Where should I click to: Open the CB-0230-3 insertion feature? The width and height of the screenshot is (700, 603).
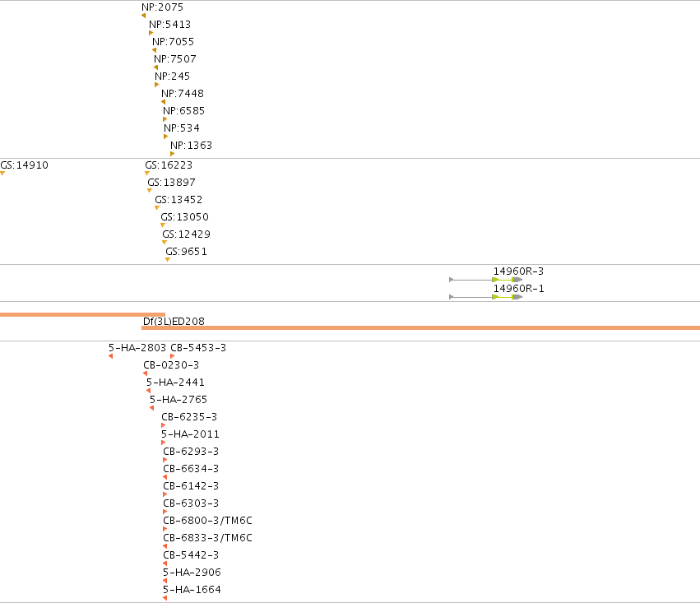point(171,365)
